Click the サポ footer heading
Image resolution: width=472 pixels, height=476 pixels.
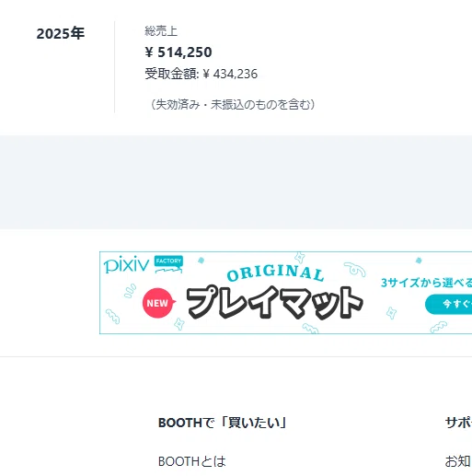tap(458, 423)
